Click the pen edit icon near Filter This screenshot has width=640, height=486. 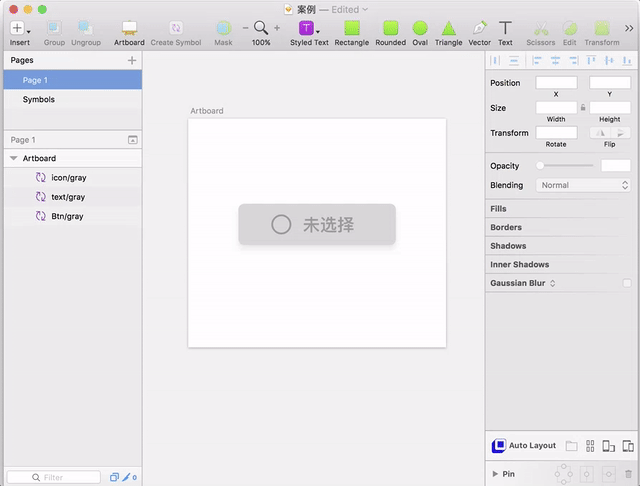coord(126,477)
